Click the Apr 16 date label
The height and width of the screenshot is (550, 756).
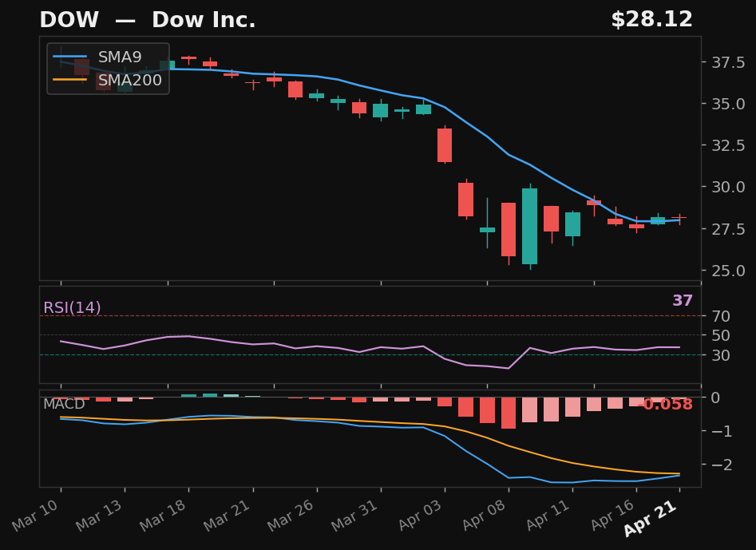(x=611, y=515)
